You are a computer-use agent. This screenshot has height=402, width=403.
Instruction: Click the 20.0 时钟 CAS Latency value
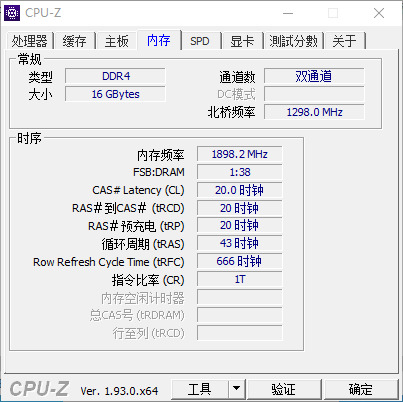click(240, 190)
